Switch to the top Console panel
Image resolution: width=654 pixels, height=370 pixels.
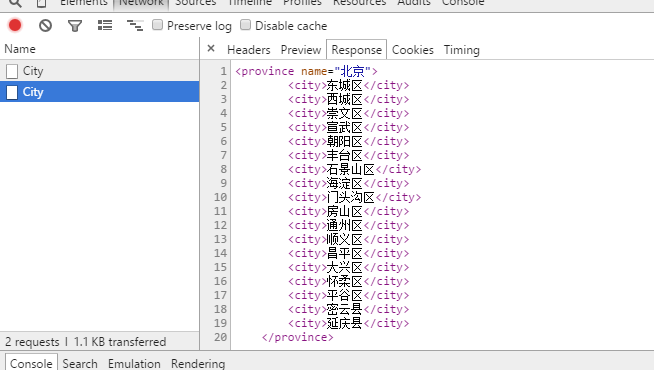(x=463, y=3)
